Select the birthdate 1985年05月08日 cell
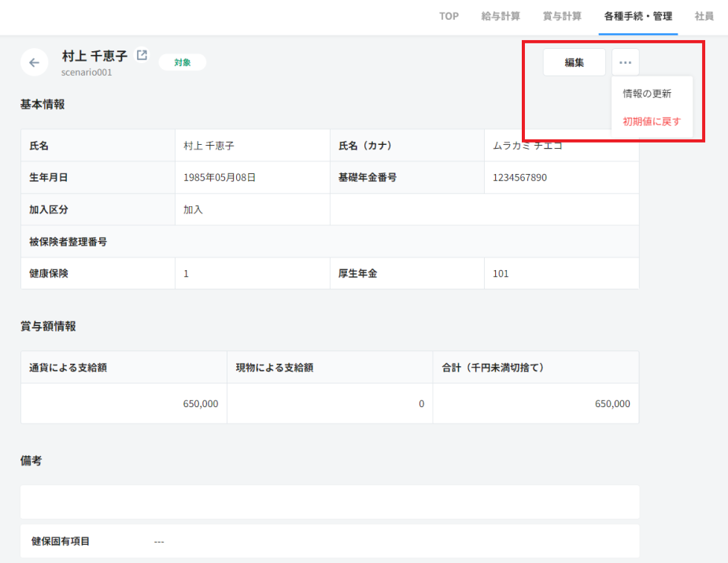728x563 pixels. [x=220, y=178]
